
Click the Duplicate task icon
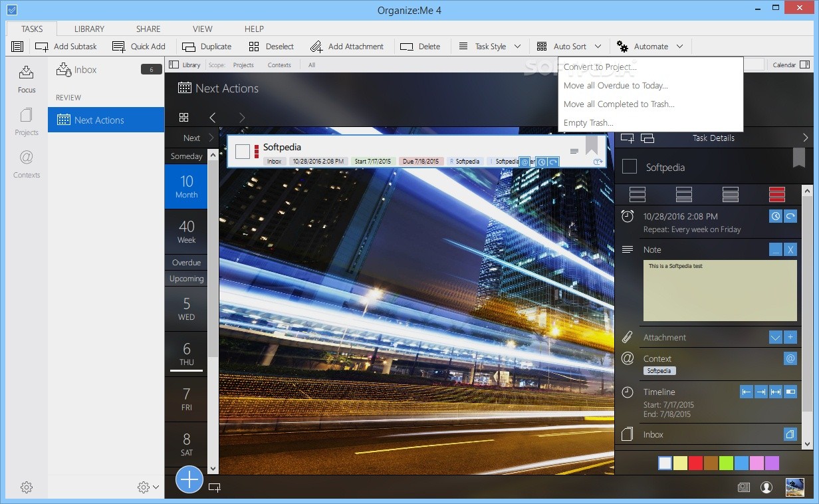click(189, 47)
